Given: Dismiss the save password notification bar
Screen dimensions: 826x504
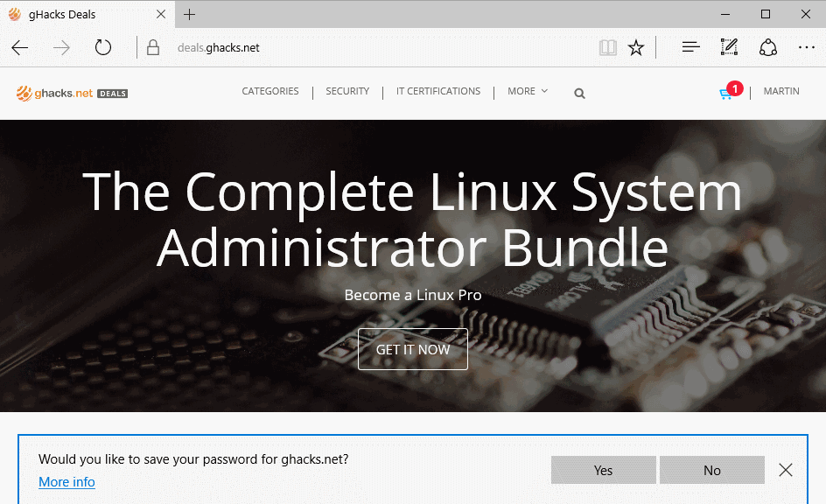Looking at the screenshot, I should (786, 470).
